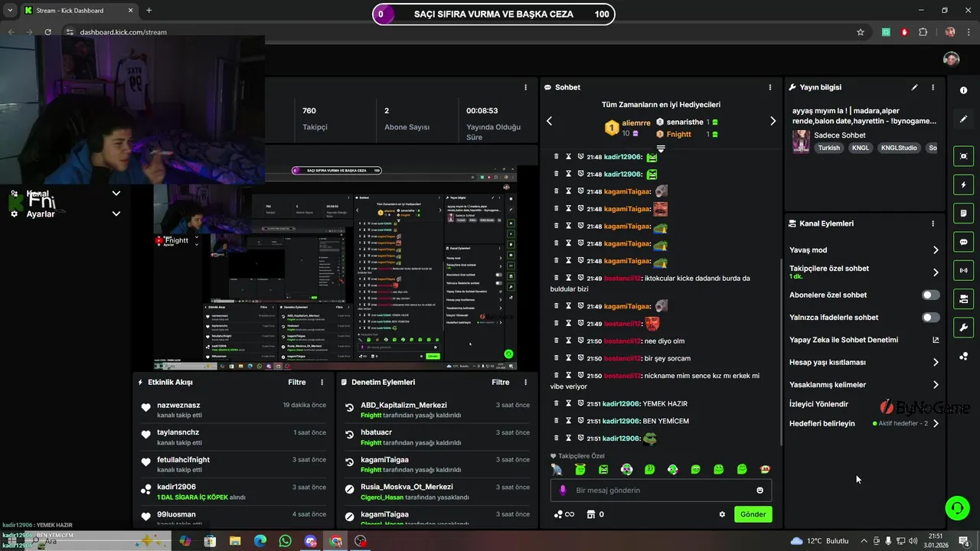Toggle the wrench stream info icon in sidebar

coord(963,328)
